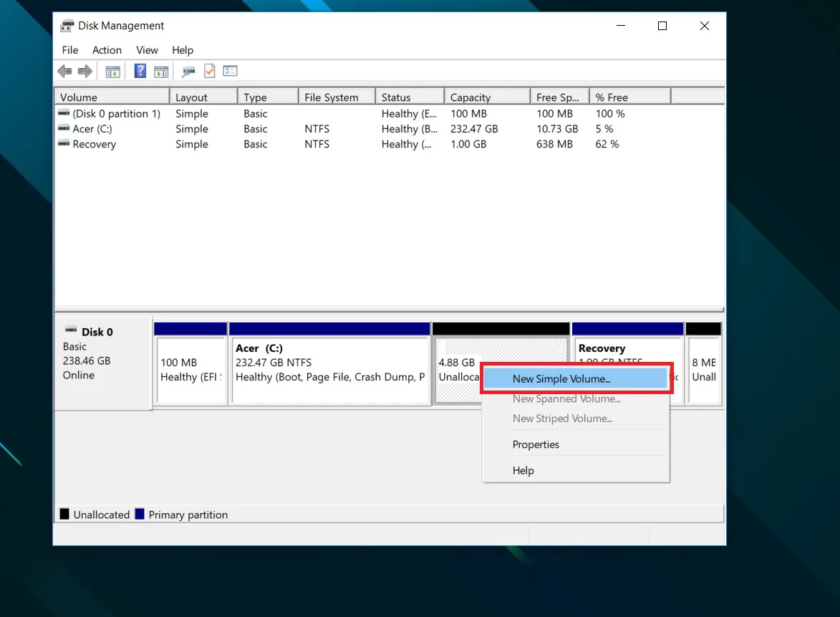
Task: Sort by the Free Sp... column header
Action: [560, 97]
